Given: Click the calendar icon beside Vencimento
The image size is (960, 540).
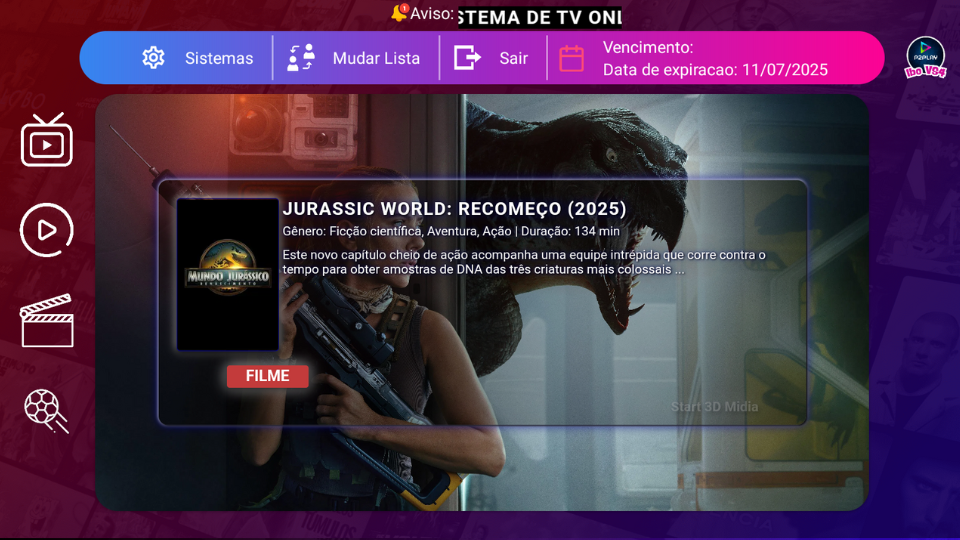Looking at the screenshot, I should (x=572, y=58).
